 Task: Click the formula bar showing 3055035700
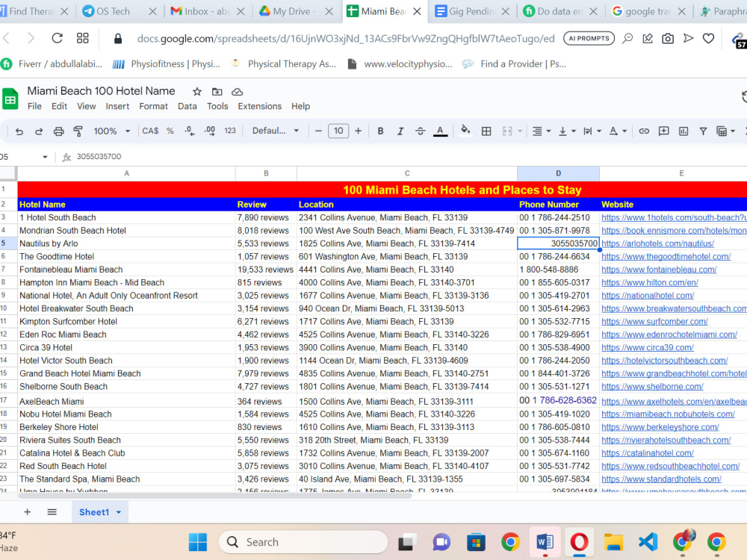(409, 157)
